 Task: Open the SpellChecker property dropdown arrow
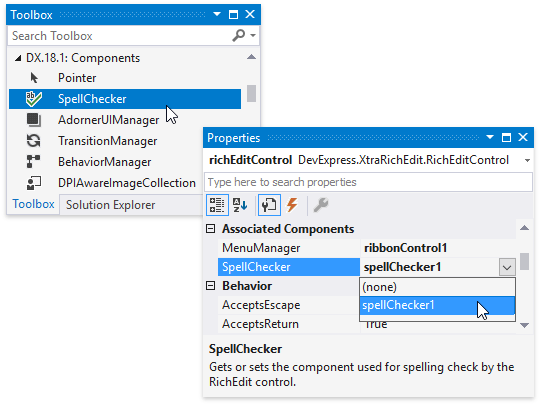point(507,267)
